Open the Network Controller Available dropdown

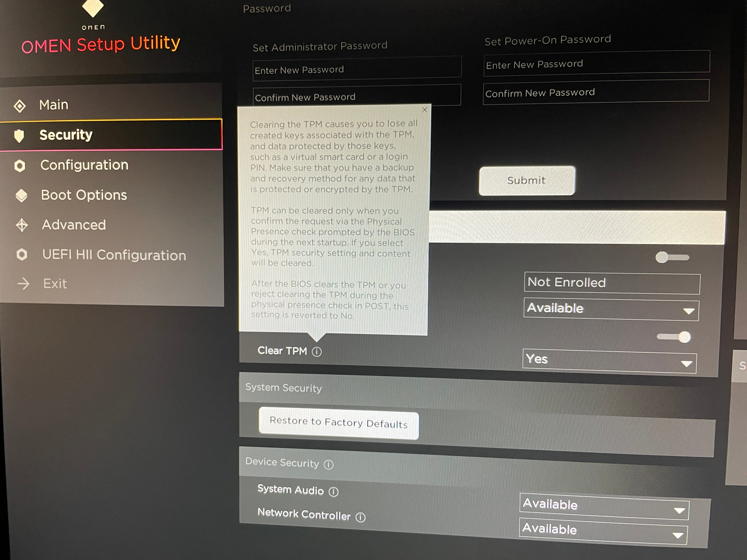(x=603, y=531)
